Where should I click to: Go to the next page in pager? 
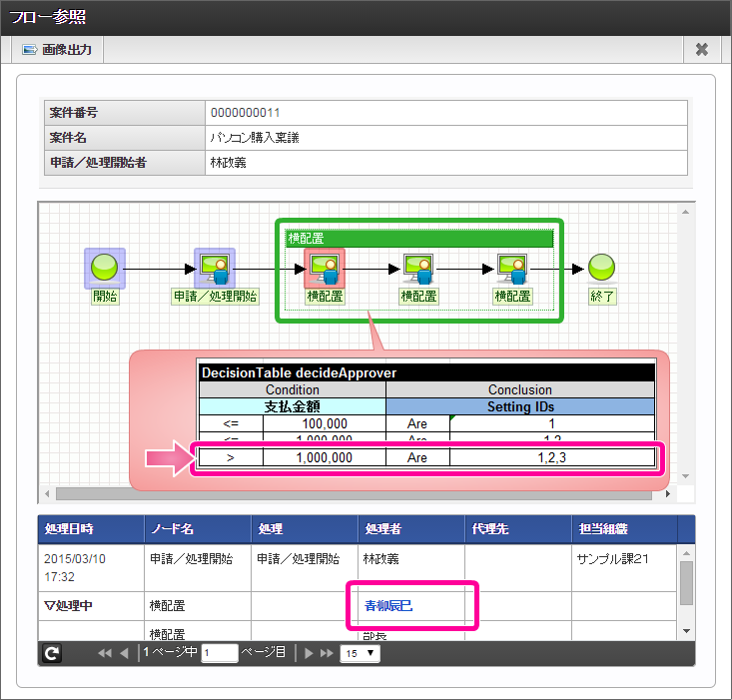(309, 653)
